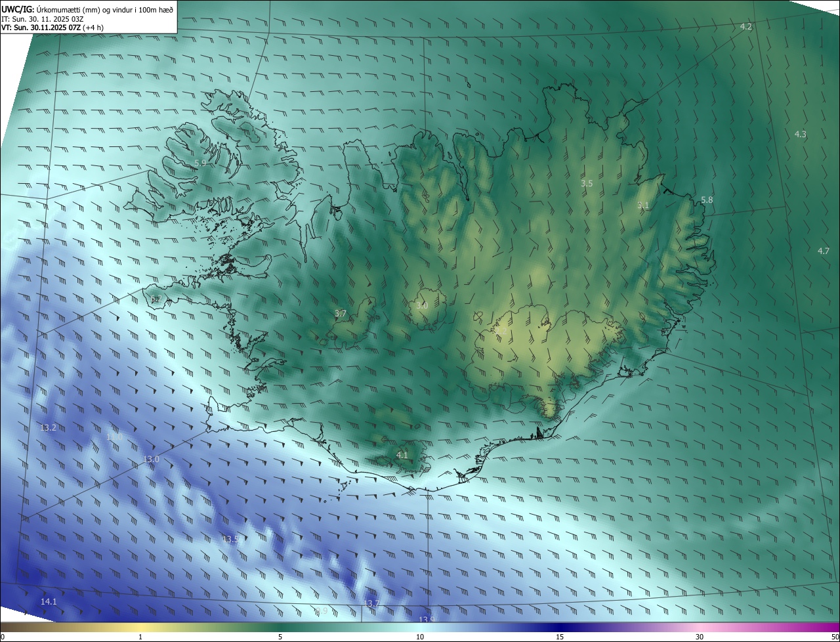Click the color scale tick label 30
Image resolution: width=840 pixels, height=642 pixels.
(x=700, y=637)
